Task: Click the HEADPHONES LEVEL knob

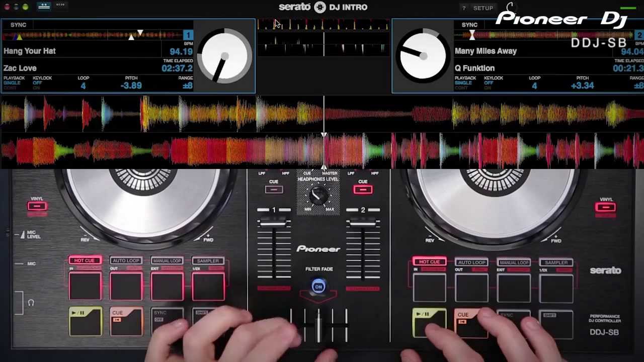Action: 317,196
